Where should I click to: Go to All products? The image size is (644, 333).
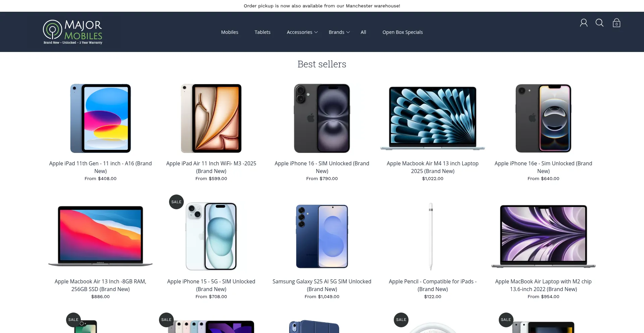point(363,32)
